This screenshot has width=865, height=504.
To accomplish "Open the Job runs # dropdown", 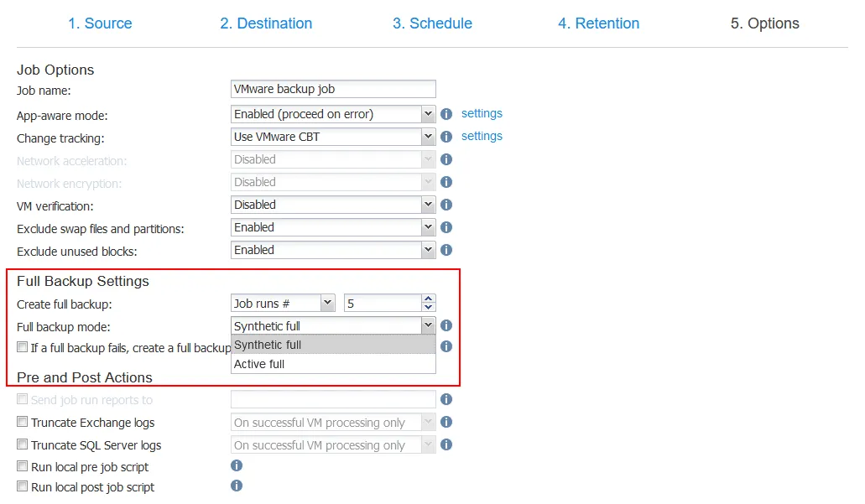I will 283,304.
